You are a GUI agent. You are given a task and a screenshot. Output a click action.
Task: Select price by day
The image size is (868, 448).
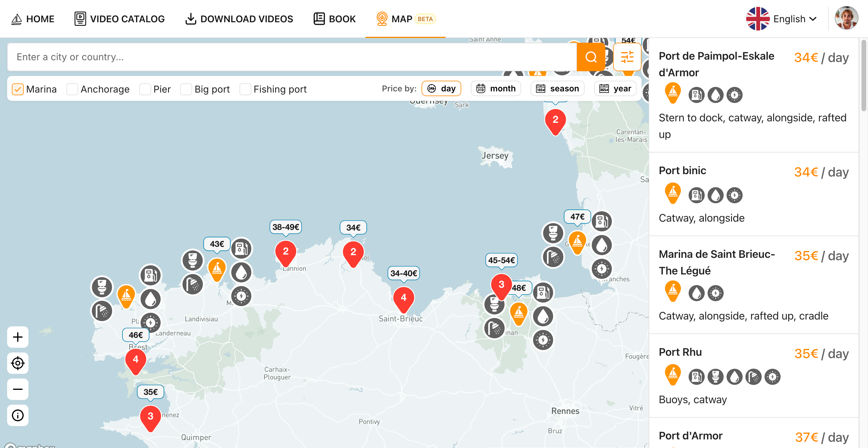coord(441,88)
